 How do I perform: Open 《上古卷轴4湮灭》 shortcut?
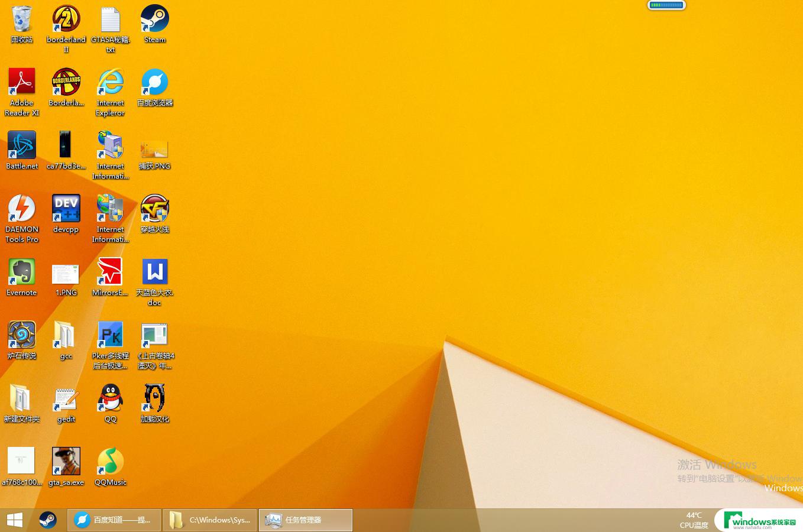[155, 345]
